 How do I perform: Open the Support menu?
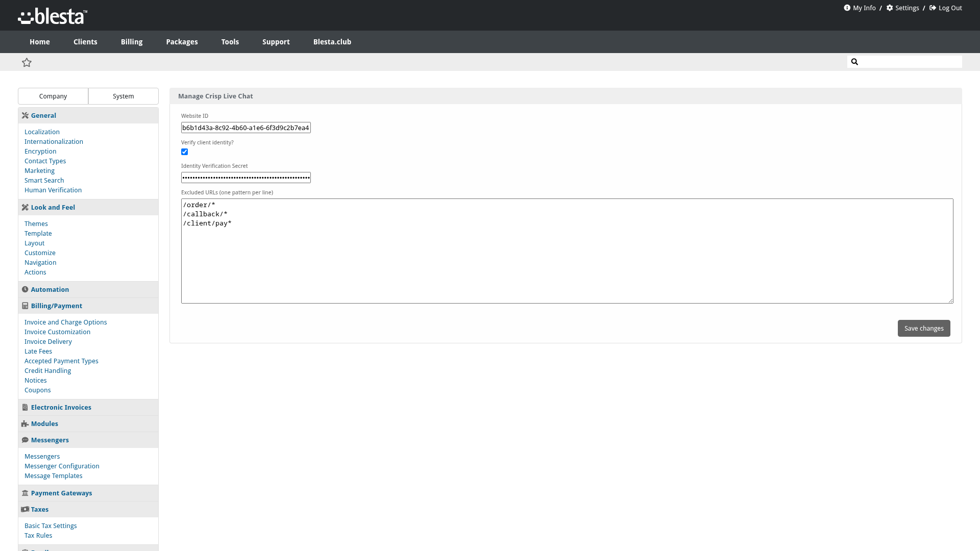pos(276,42)
